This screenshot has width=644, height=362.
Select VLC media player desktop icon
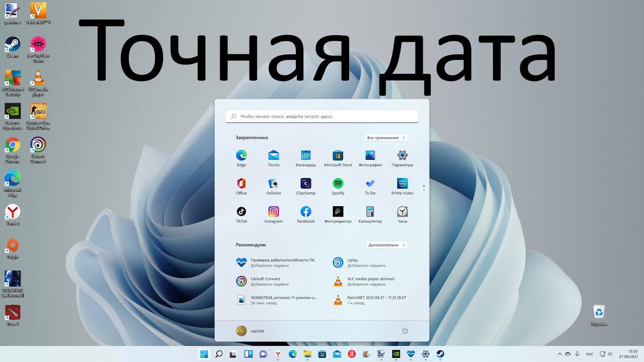click(x=38, y=83)
